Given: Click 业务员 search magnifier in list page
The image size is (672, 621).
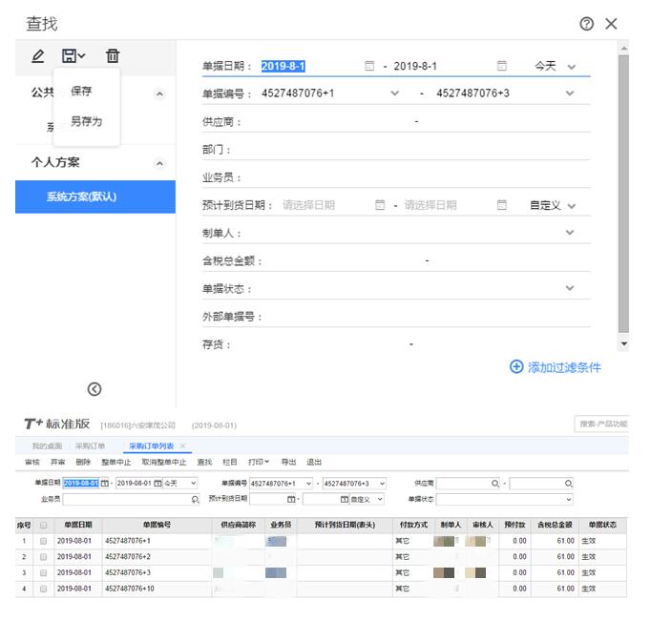Looking at the screenshot, I should [x=195, y=499].
